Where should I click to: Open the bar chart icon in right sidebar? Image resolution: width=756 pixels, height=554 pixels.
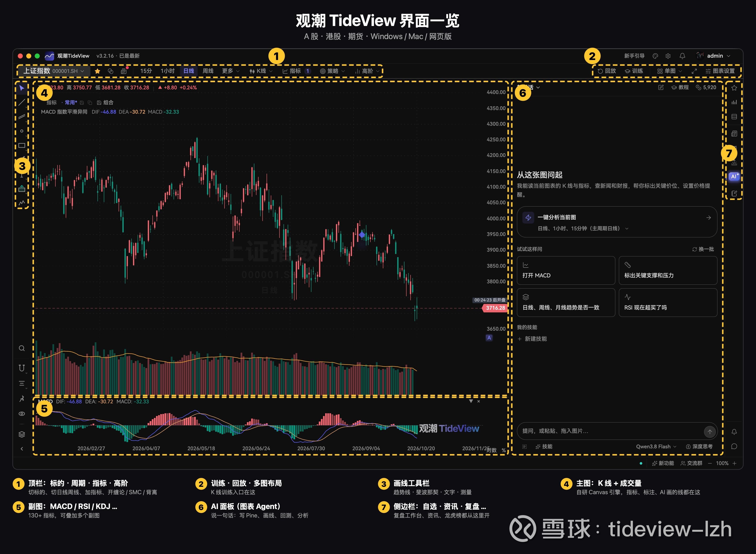734,102
